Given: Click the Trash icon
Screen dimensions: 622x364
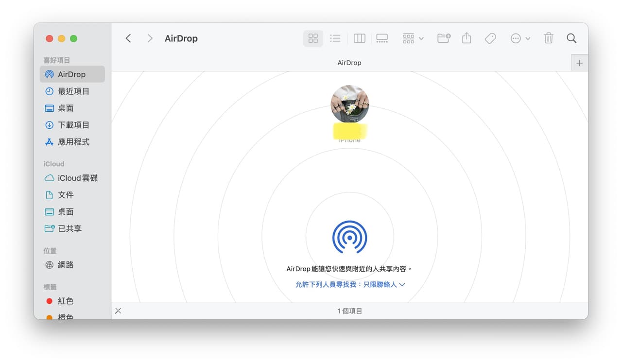Looking at the screenshot, I should coord(548,38).
